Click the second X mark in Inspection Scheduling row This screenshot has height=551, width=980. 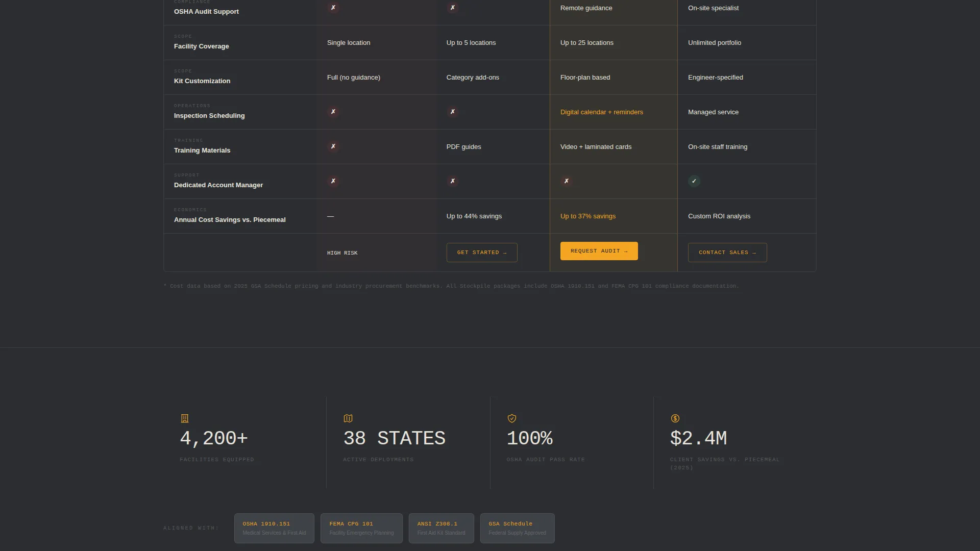pyautogui.click(x=453, y=112)
